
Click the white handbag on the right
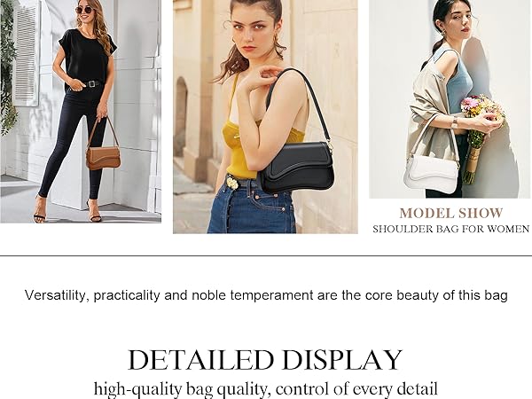(431, 173)
